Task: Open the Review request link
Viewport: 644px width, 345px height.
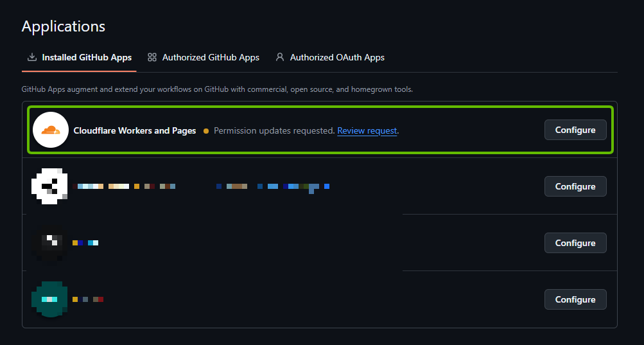Action: (x=367, y=130)
